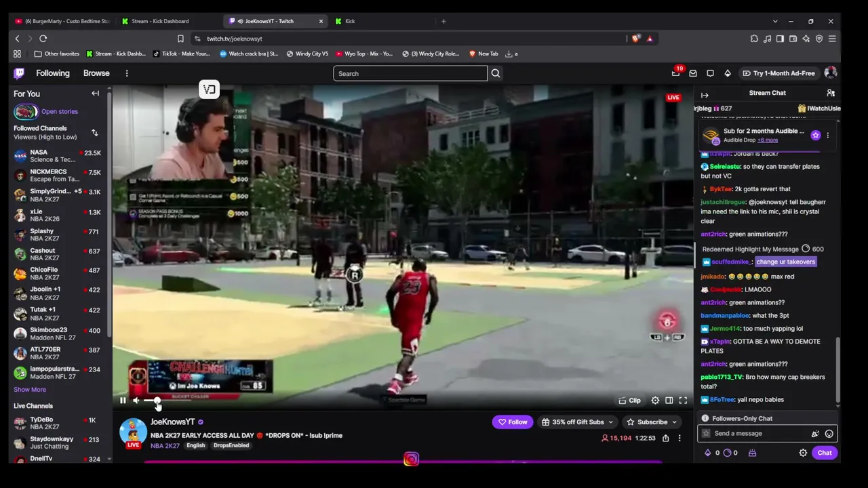Viewport: 868px width, 488px height.
Task: Expand the 35% off Gift Subs dropdown
Action: pyautogui.click(x=578, y=422)
